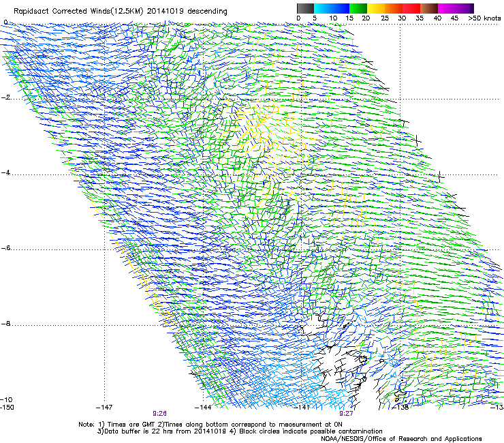The width and height of the screenshot is (504, 443).
Task: Click the note 'Black circles indicate possible contamination'
Action: coord(311,431)
